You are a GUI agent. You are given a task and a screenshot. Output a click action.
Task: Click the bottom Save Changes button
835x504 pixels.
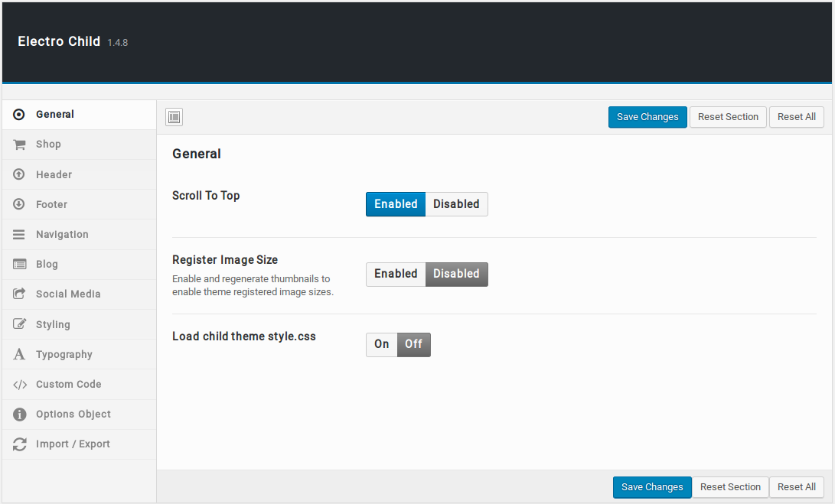[x=652, y=487]
